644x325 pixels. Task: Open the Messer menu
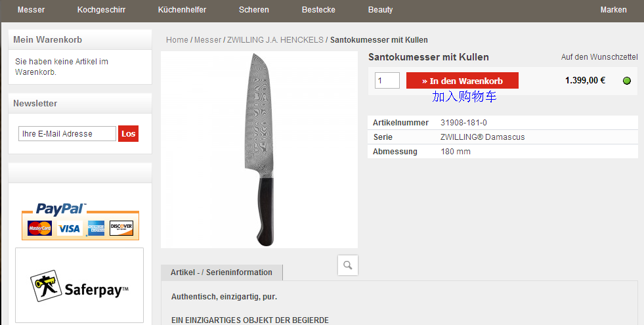point(32,9)
